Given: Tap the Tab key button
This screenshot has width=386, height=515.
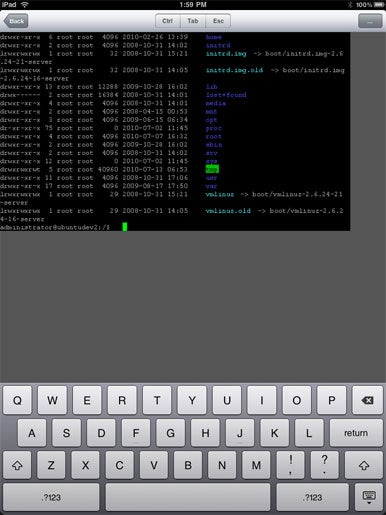Looking at the screenshot, I should pyautogui.click(x=193, y=21).
